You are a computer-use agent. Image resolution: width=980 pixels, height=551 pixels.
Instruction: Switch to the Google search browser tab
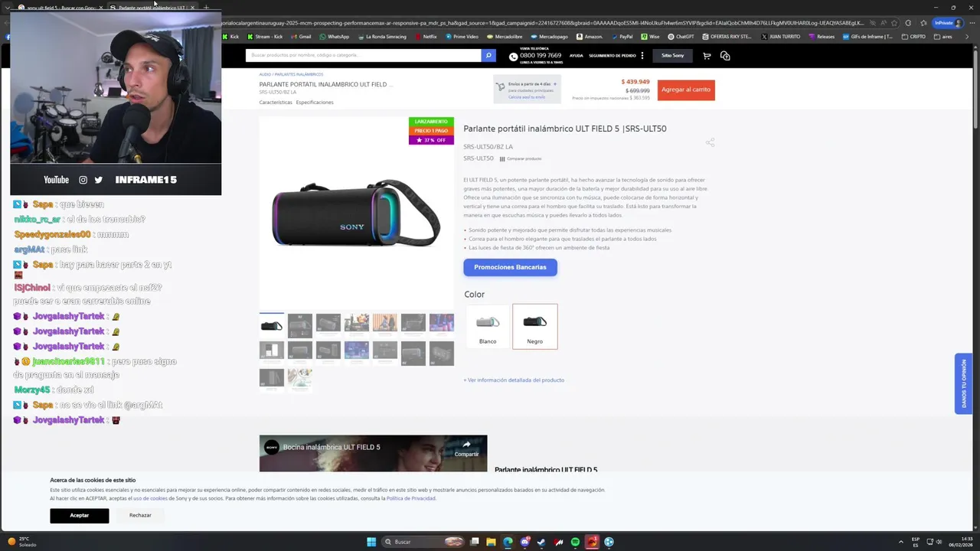[x=60, y=7]
